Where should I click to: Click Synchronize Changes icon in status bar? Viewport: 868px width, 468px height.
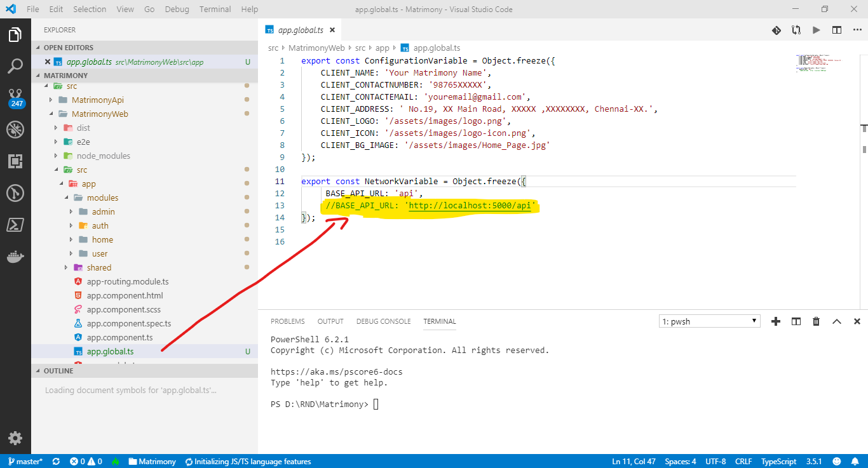(x=56, y=462)
